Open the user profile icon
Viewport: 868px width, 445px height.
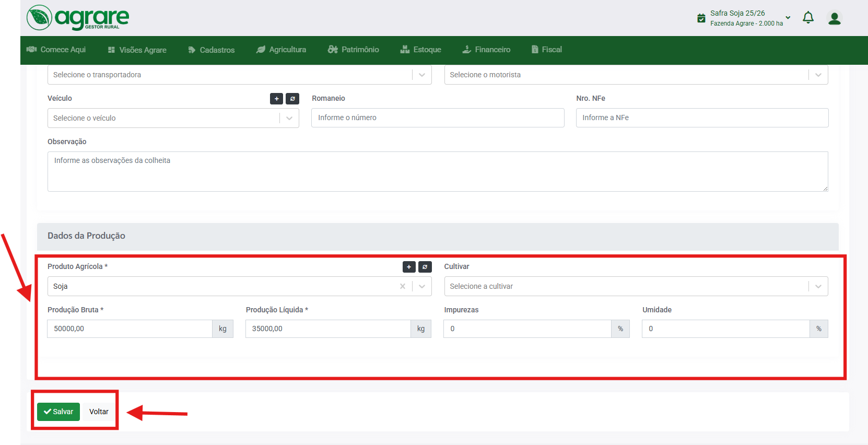pyautogui.click(x=835, y=18)
